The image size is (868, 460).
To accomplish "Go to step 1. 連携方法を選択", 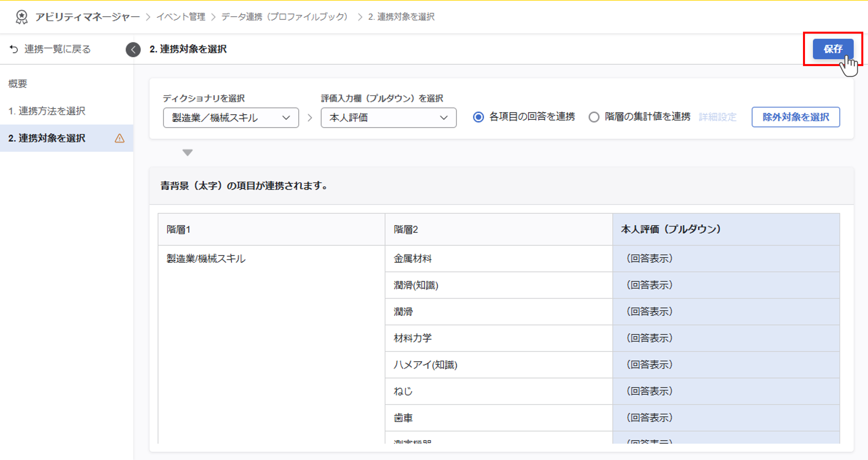I will coord(47,111).
